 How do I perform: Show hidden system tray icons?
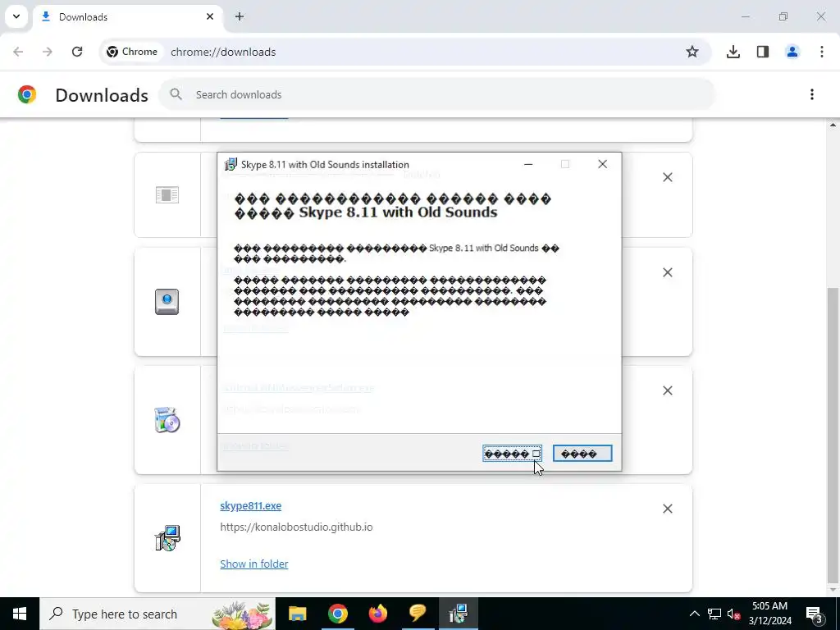[694, 614]
